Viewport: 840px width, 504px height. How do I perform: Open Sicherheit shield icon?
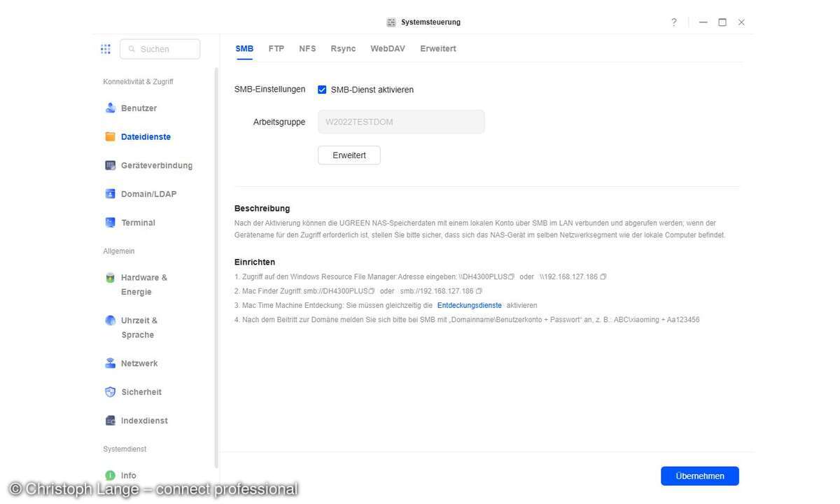pyautogui.click(x=110, y=392)
